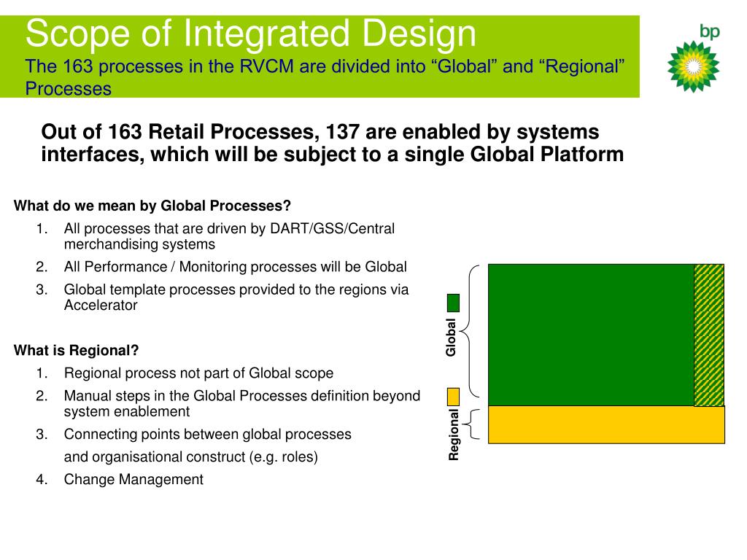Screen dimensions: 747x560
Task: Click the bp sunburst logo
Action: click(x=693, y=66)
